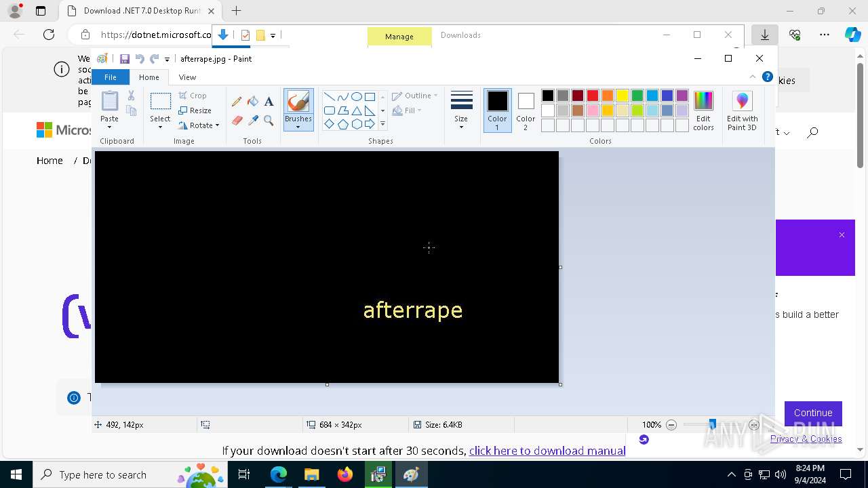
Task: Open File Explorer from the taskbar
Action: click(x=311, y=474)
